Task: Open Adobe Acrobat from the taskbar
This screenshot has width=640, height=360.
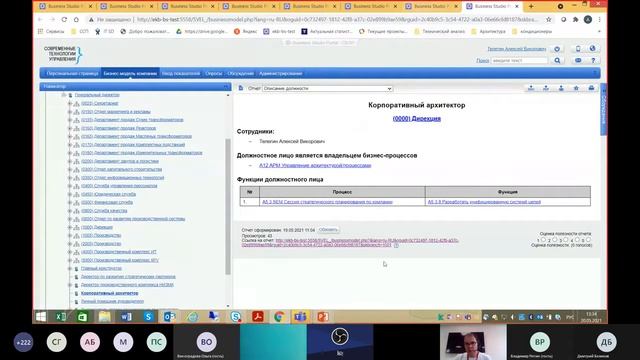Action: tap(258, 317)
